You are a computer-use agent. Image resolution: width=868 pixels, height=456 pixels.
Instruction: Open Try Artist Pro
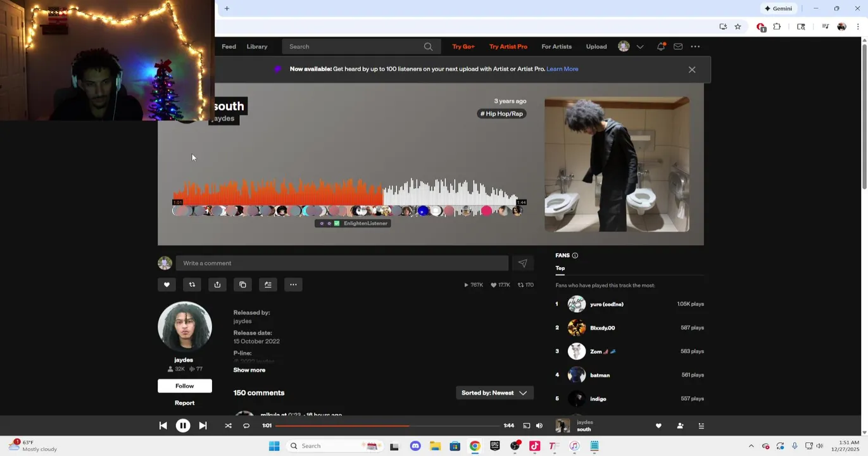[508, 46]
